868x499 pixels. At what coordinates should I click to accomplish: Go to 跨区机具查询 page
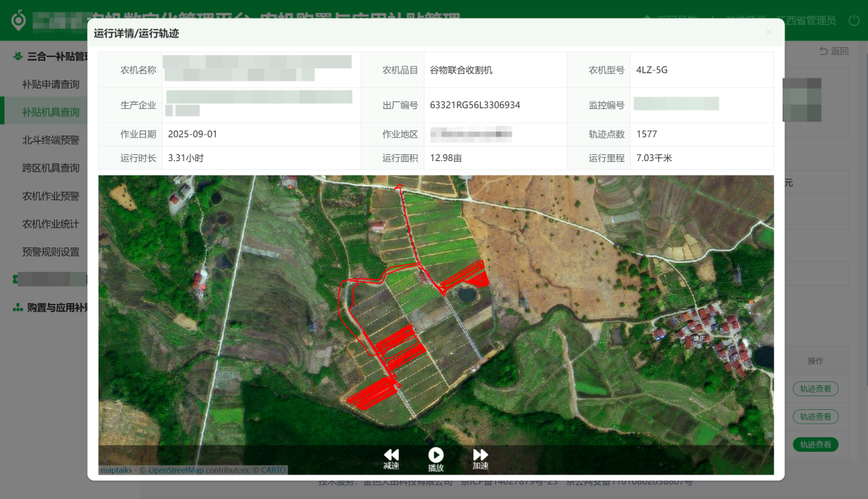click(x=51, y=168)
